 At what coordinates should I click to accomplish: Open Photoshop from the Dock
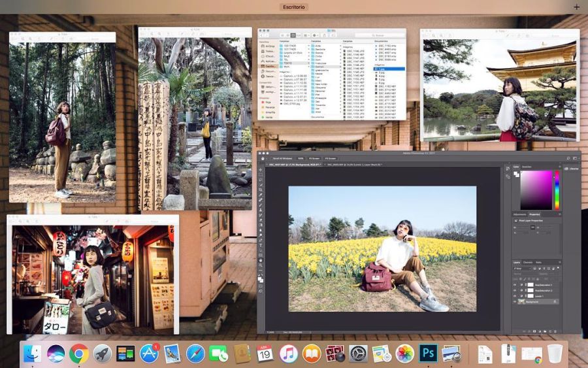428,353
